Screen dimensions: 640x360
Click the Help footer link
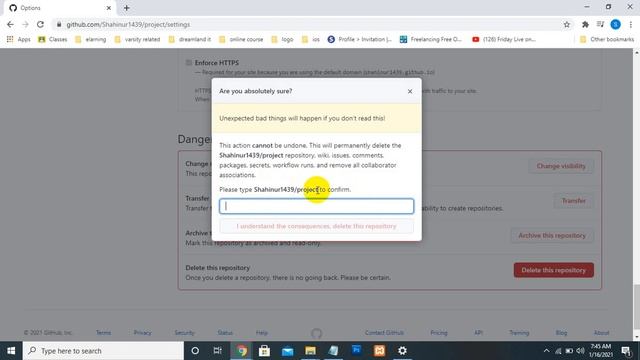click(x=262, y=333)
